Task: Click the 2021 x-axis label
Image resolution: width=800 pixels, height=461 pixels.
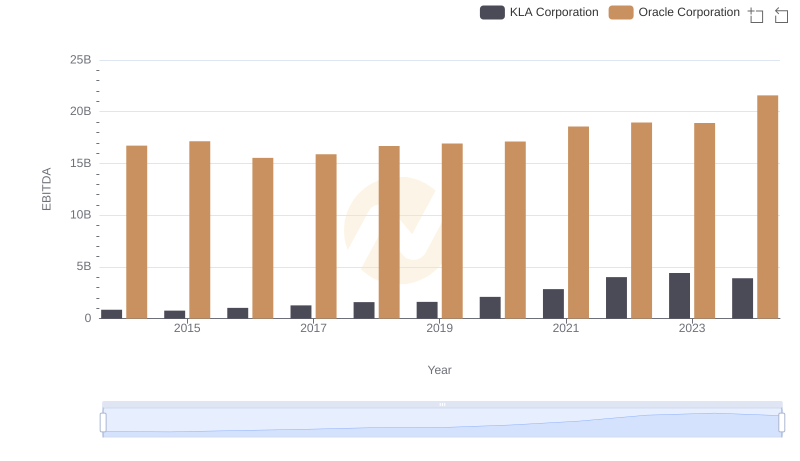Action: (566, 328)
